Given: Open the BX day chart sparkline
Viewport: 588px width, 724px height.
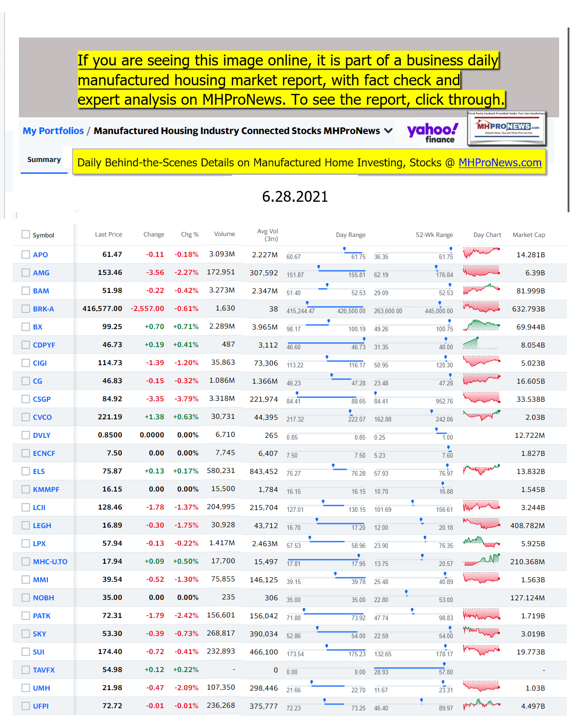Looking at the screenshot, I should tap(481, 325).
